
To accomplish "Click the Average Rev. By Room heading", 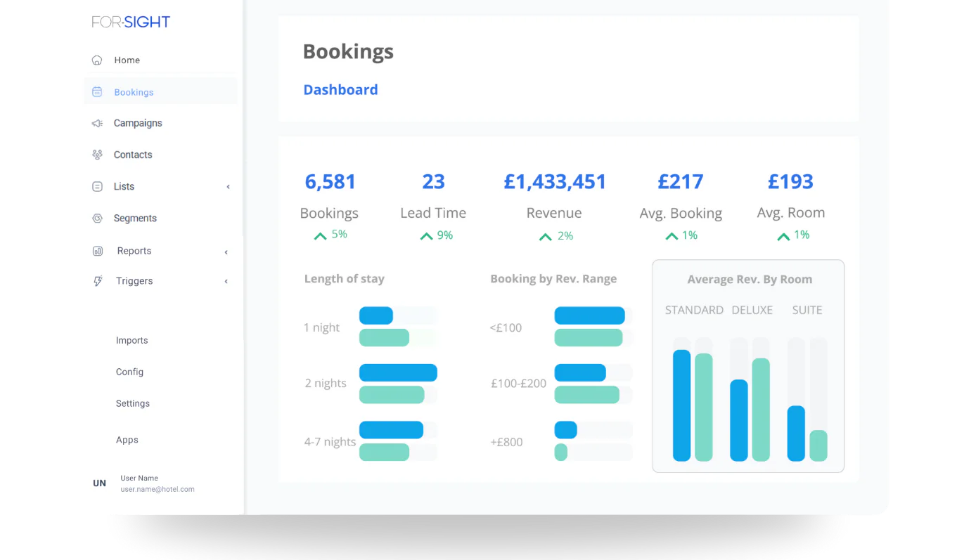I will click(x=750, y=280).
